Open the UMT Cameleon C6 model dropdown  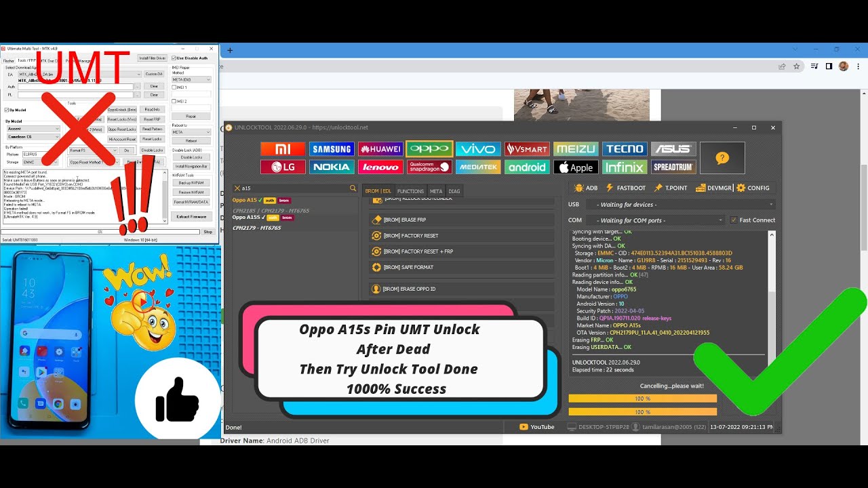pos(33,137)
